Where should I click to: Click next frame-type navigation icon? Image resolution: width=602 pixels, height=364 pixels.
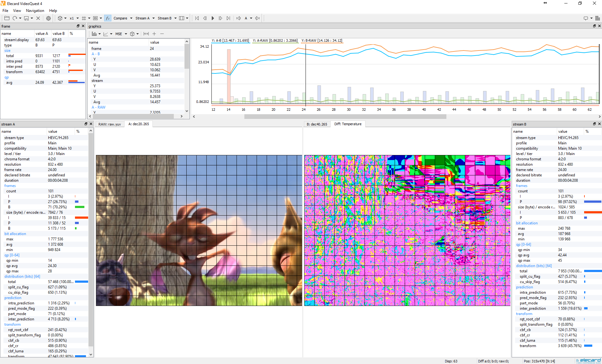pyautogui.click(x=258, y=18)
